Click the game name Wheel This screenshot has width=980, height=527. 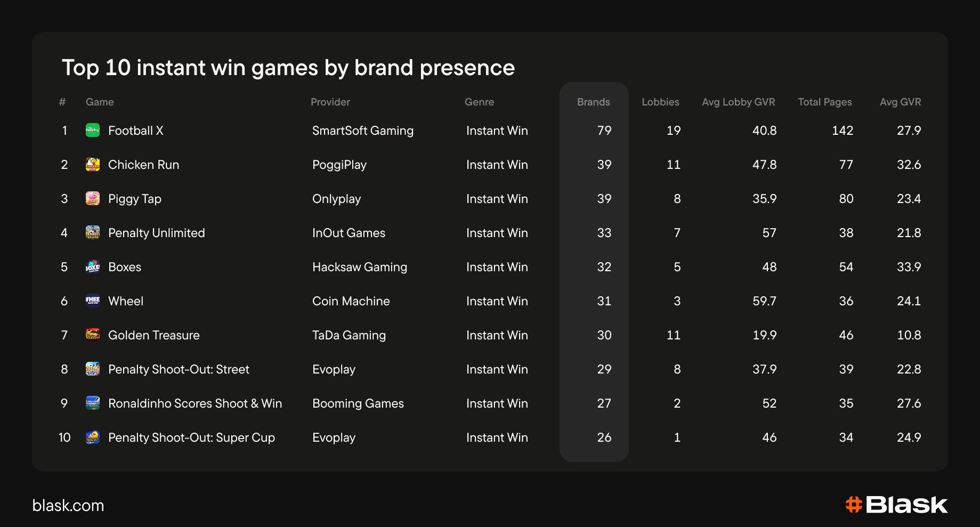126,301
